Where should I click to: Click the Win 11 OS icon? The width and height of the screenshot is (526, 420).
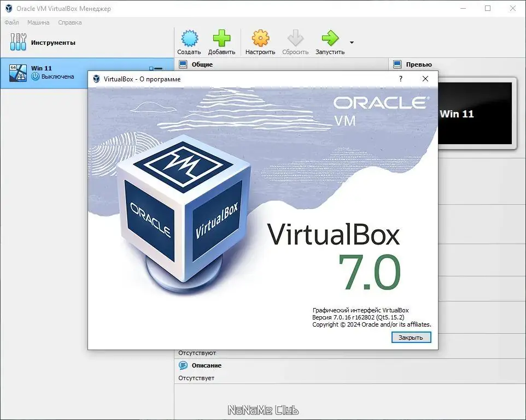click(x=18, y=73)
